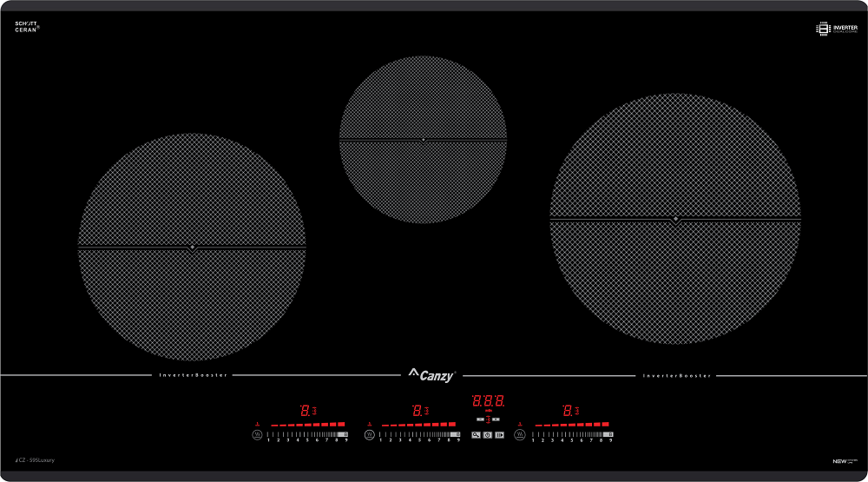This screenshot has width=868, height=482.
Task: Tap the timer minus button
Action: (480, 419)
